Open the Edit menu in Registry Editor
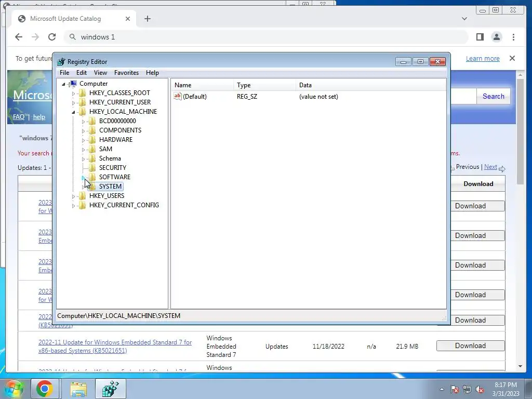The width and height of the screenshot is (532, 399). [x=82, y=73]
